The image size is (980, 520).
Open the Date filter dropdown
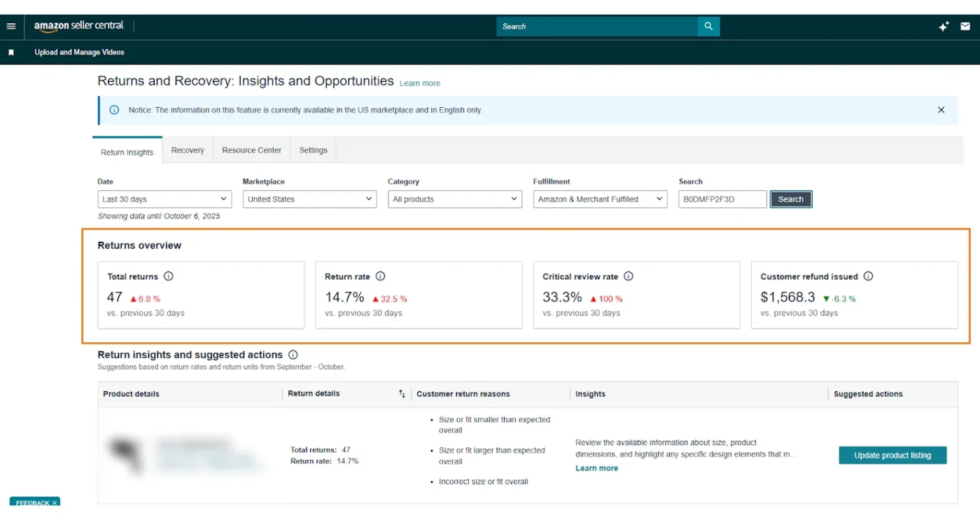point(164,199)
